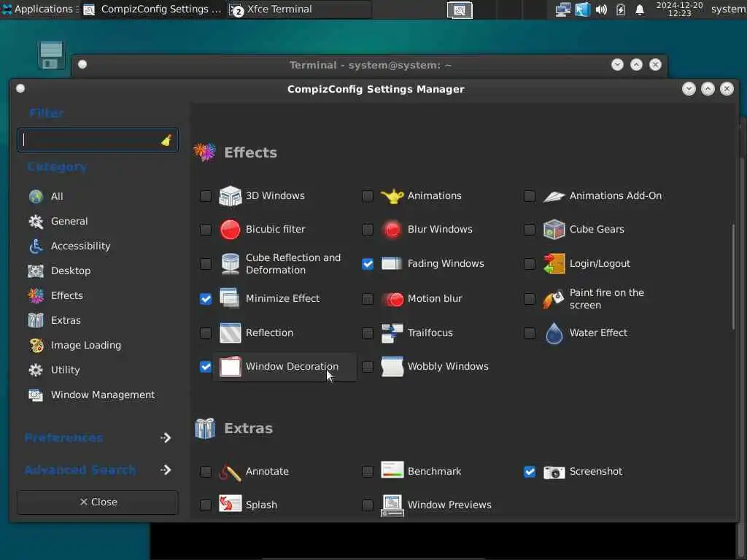Open the Bicubic filter red ball icon
This screenshot has width=747, height=560.
point(230,230)
